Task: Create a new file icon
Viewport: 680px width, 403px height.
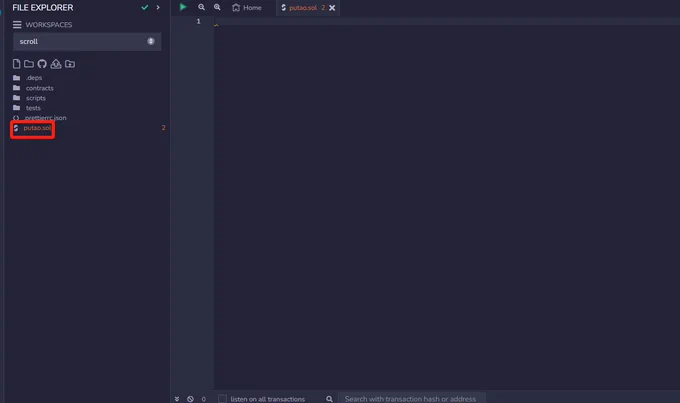Action: [x=16, y=64]
